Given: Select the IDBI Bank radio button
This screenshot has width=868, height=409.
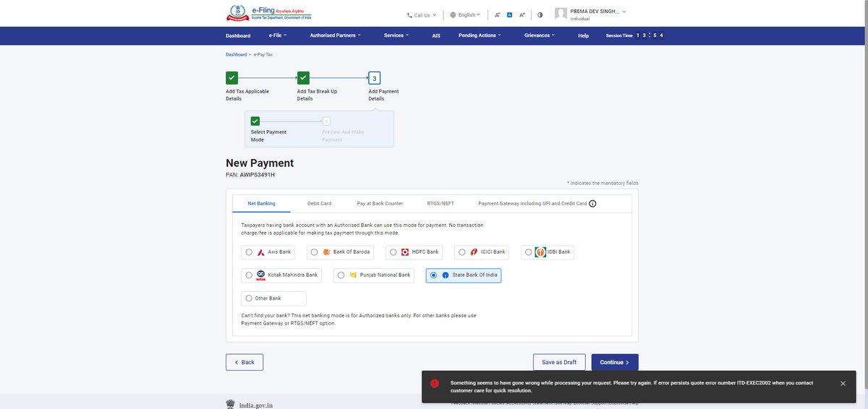Looking at the screenshot, I should pos(528,252).
